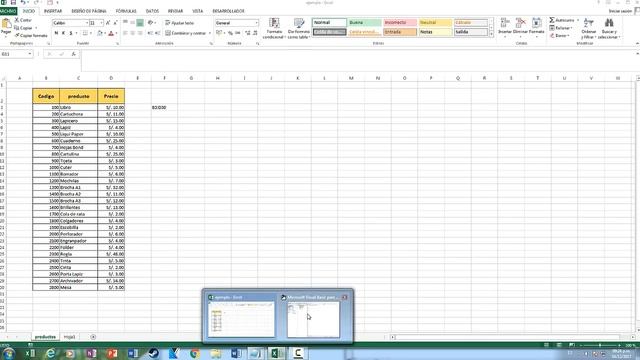The width and height of the screenshot is (640, 360).
Task: Apply the Incorrecto cell style
Action: (400, 22)
